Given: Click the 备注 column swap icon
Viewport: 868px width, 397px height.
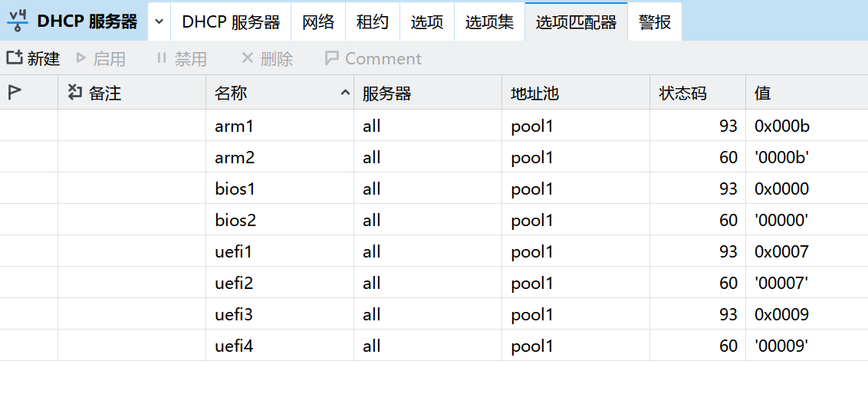Looking at the screenshot, I should click(74, 92).
